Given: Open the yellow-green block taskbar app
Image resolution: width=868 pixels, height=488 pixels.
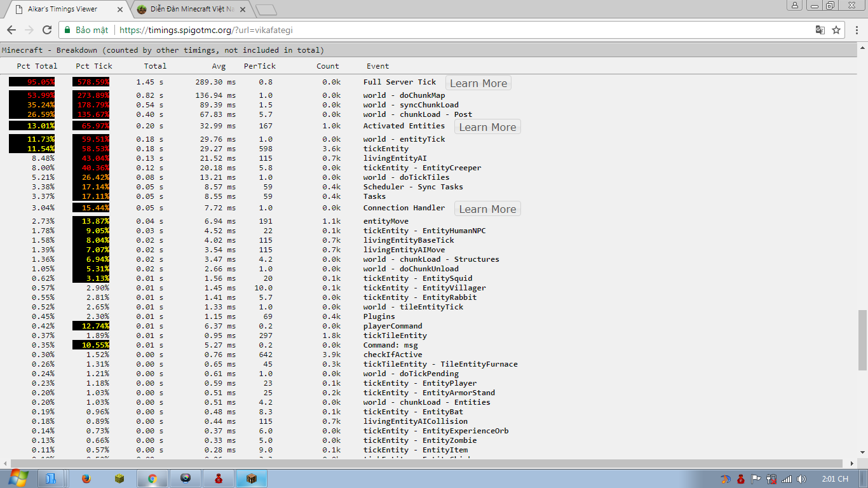Looking at the screenshot, I should (x=119, y=478).
